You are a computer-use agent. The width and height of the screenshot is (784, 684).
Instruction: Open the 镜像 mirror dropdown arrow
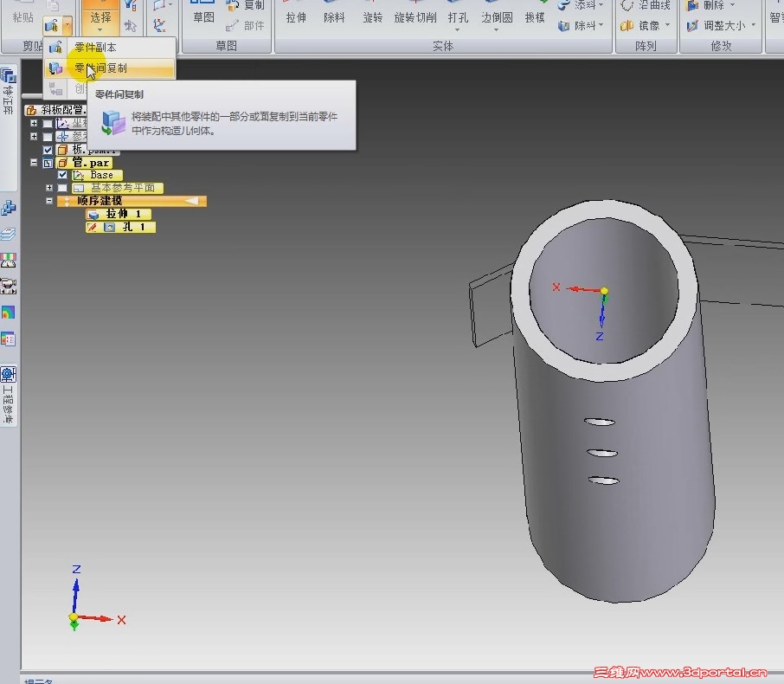tap(667, 25)
